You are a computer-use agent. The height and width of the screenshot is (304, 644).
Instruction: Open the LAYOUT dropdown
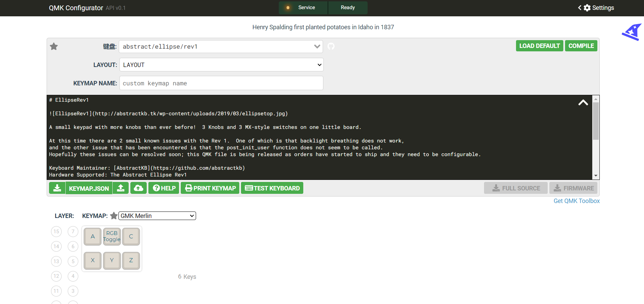[221, 65]
